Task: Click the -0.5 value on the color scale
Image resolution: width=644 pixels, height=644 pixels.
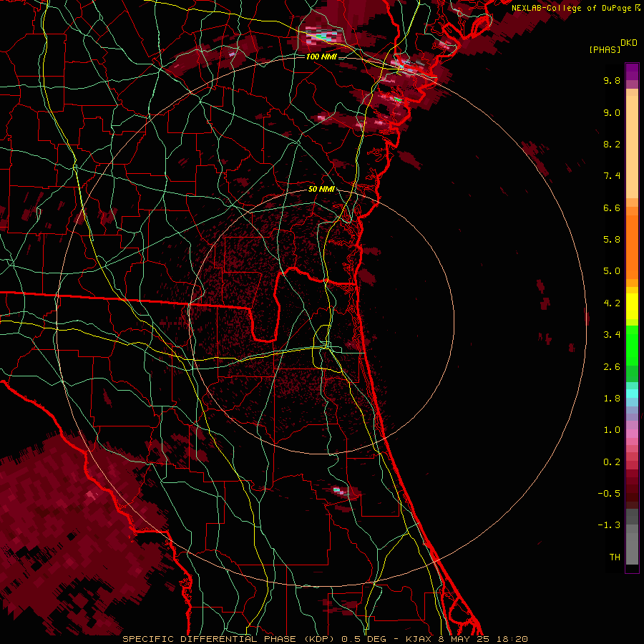Action: click(609, 494)
